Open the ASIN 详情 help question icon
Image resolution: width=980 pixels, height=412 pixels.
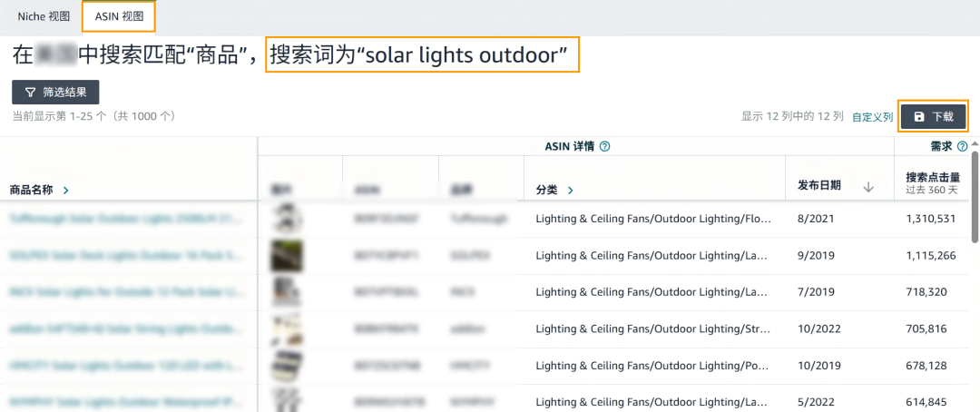(x=604, y=146)
